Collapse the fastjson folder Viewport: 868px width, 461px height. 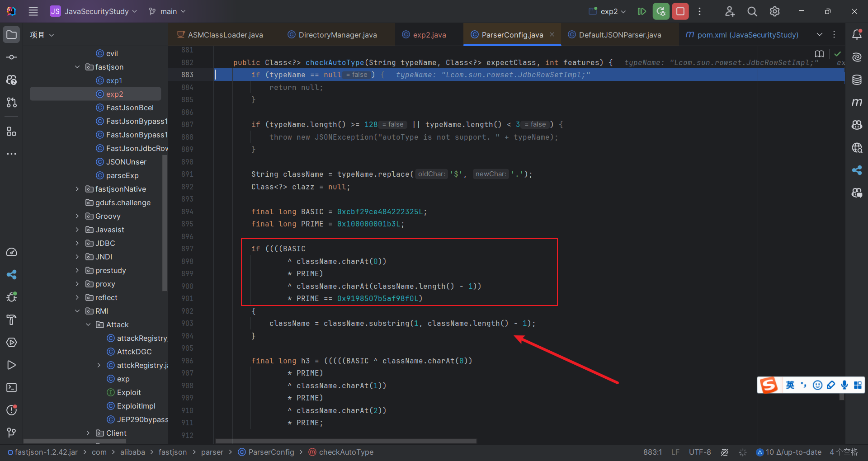(77, 67)
